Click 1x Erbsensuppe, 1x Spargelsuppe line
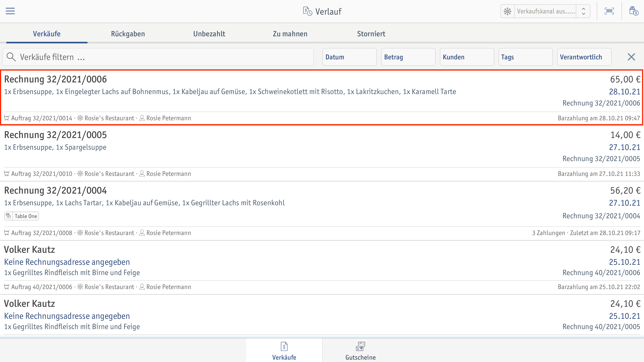Screen dimensions: 644x362 tap(55, 147)
